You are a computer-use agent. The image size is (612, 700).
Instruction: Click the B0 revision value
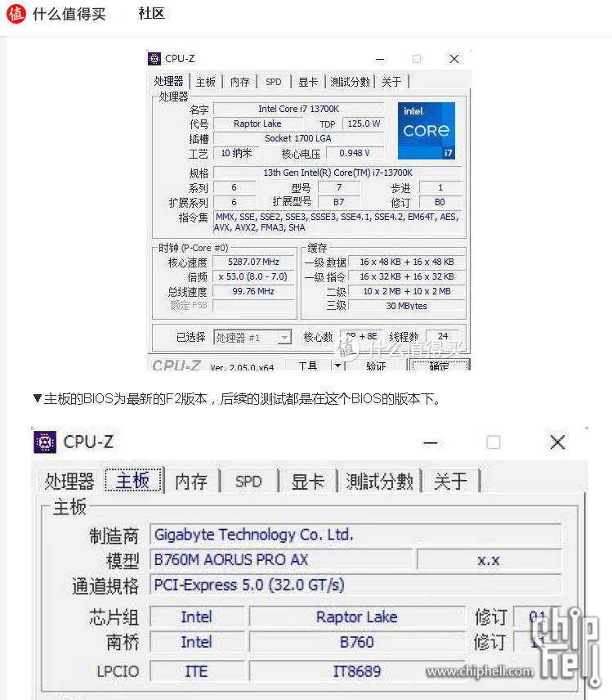tap(440, 202)
